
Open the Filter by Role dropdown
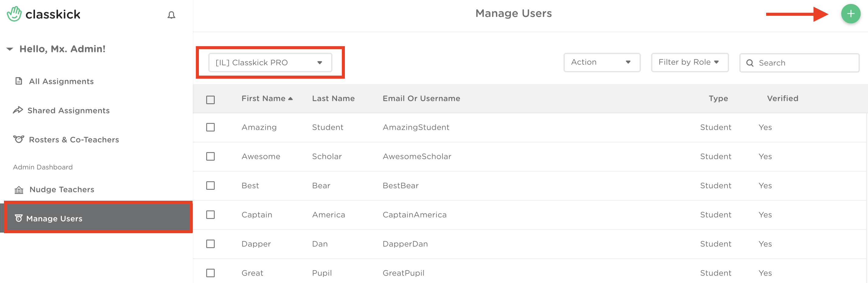pos(689,62)
